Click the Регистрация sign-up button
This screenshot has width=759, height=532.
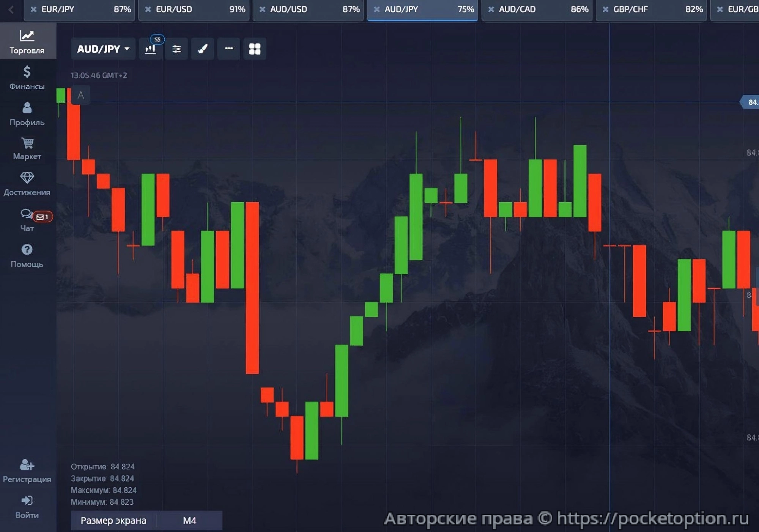(x=27, y=470)
